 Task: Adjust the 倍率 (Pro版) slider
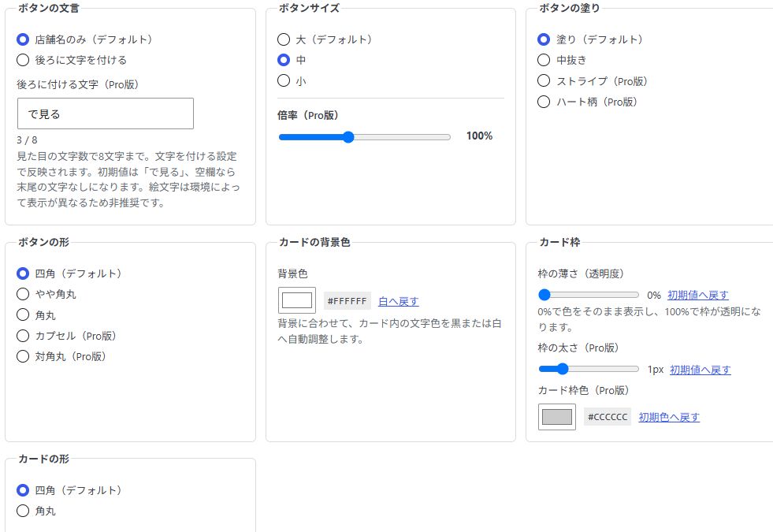coord(364,137)
